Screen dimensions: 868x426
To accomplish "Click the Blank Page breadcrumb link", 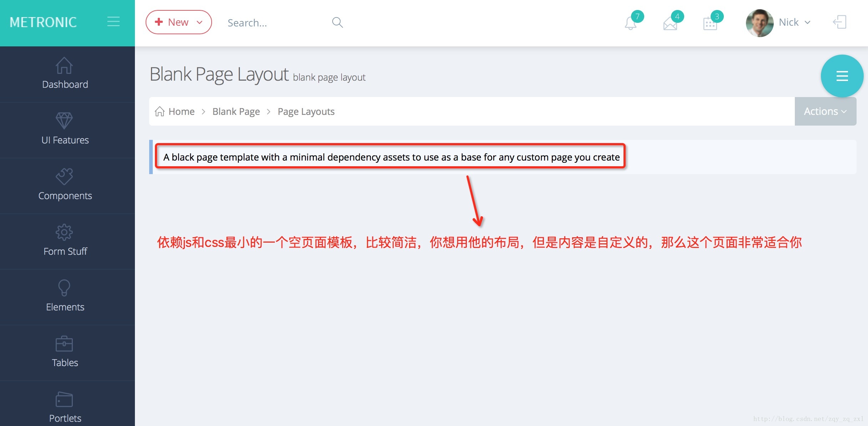I will coord(236,112).
